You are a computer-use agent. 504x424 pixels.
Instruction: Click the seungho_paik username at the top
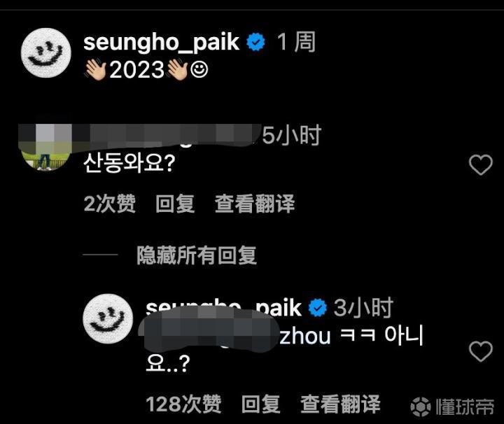coord(162,43)
